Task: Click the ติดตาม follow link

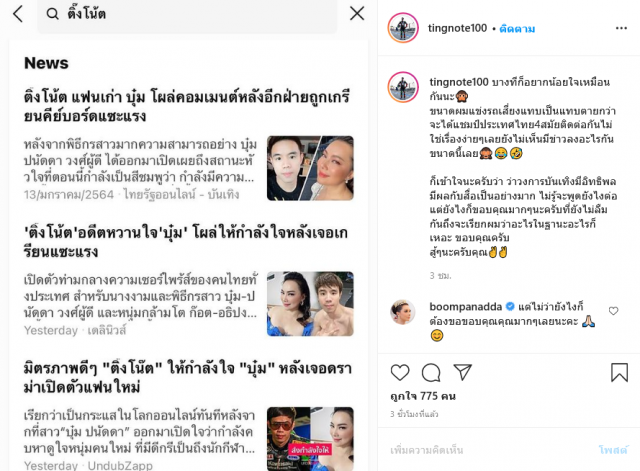Action: tap(517, 29)
